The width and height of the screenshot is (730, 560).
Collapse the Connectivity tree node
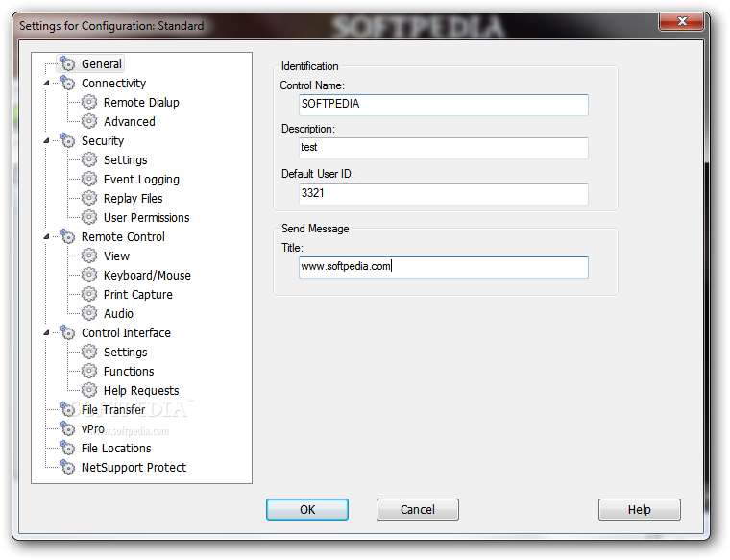(x=46, y=83)
